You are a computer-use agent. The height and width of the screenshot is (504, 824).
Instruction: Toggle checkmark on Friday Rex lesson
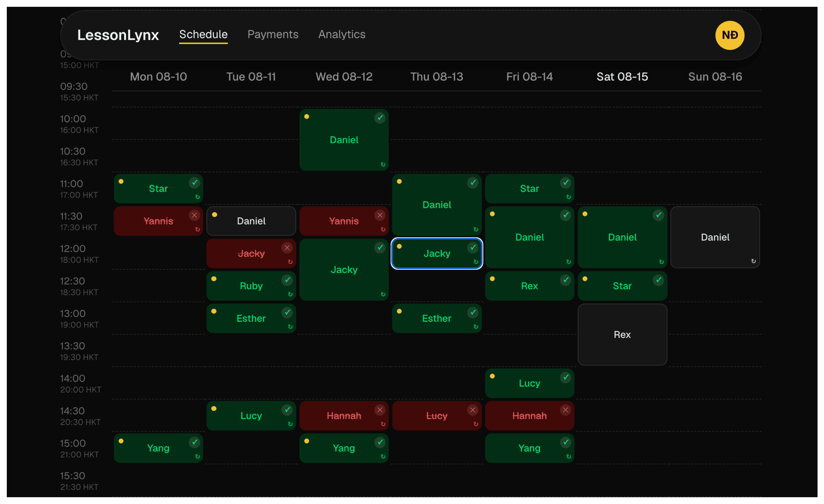[x=566, y=280]
